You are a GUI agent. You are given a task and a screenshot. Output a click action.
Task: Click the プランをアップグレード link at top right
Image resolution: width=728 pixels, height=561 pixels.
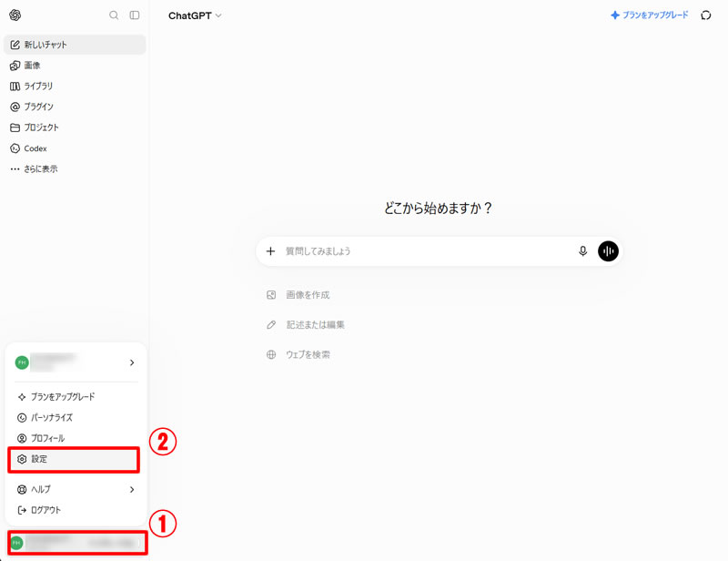(x=650, y=15)
